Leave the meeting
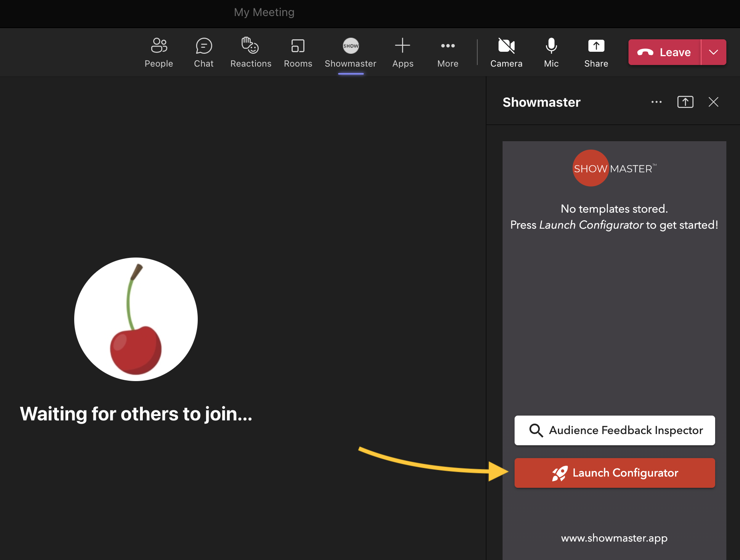740x560 pixels. (665, 52)
